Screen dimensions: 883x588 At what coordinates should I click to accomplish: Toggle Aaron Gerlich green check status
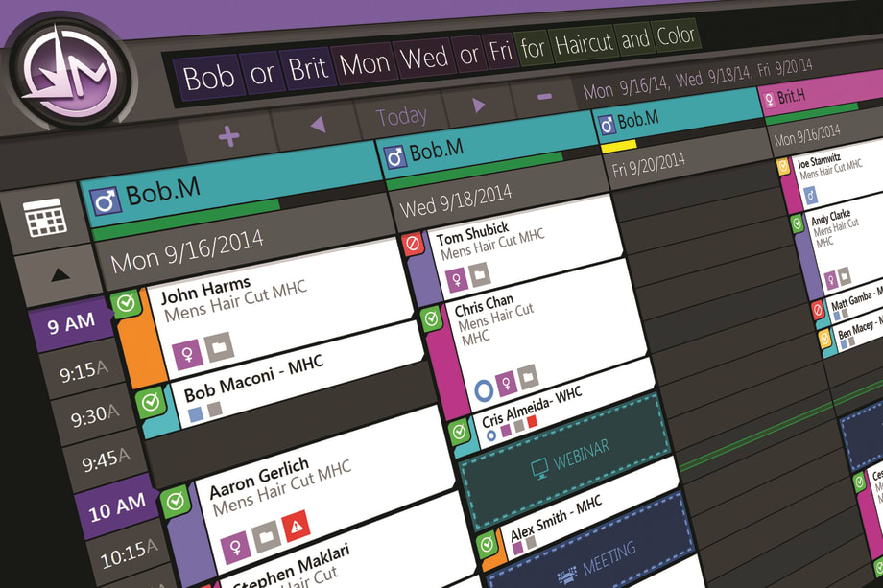tap(176, 500)
